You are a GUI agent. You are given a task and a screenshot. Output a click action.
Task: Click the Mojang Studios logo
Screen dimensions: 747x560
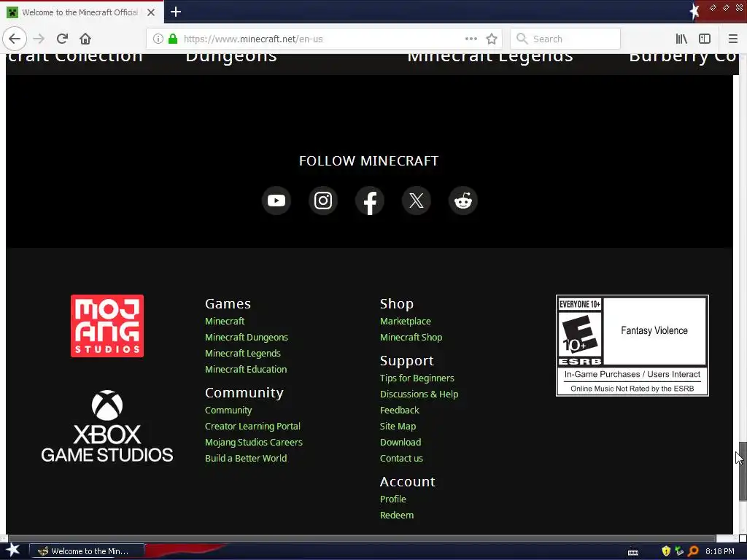[x=107, y=326]
